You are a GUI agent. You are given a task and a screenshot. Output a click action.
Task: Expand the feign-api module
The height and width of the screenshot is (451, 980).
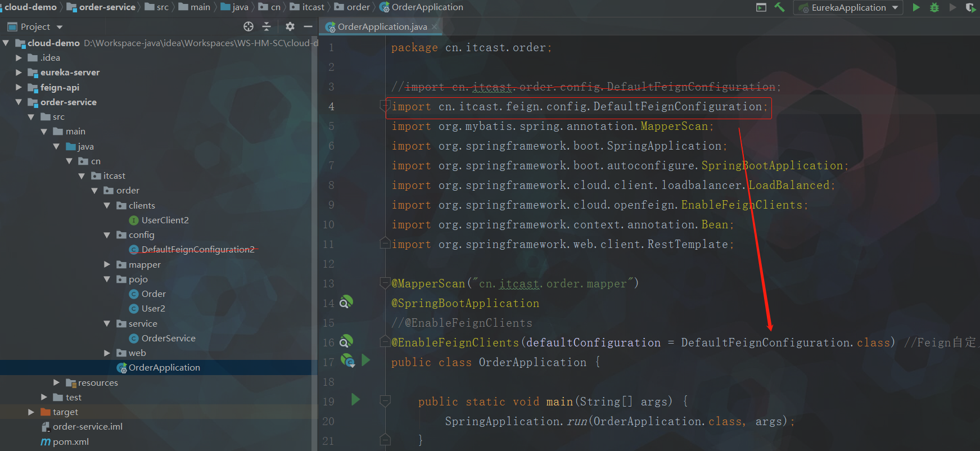[x=19, y=87]
